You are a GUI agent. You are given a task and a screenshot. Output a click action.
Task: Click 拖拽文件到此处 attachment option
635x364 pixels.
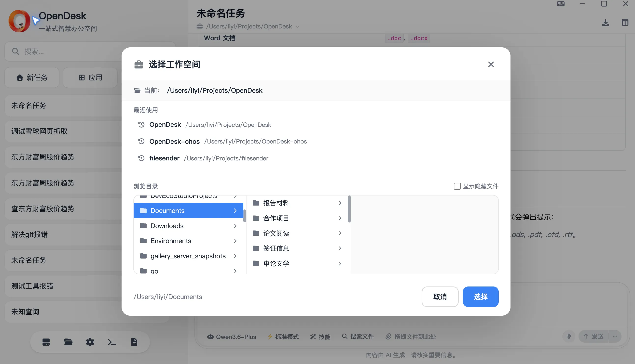(x=411, y=337)
